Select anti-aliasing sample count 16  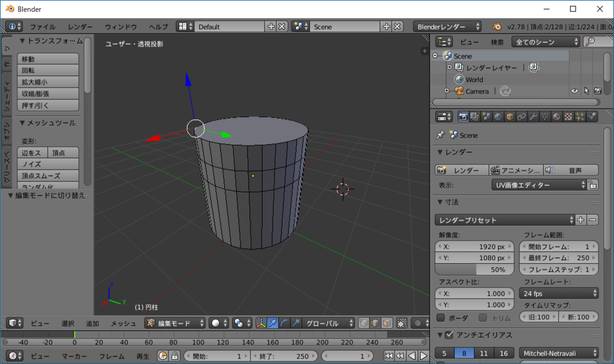pyautogui.click(x=504, y=353)
